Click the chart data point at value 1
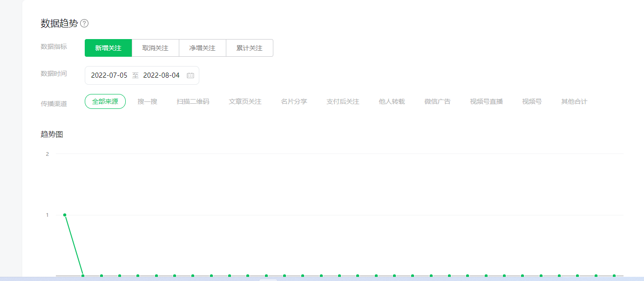 pyautogui.click(x=65, y=215)
